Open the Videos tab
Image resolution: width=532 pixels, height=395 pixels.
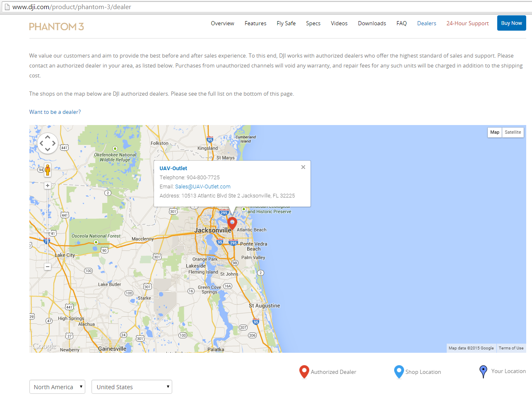[x=339, y=23]
